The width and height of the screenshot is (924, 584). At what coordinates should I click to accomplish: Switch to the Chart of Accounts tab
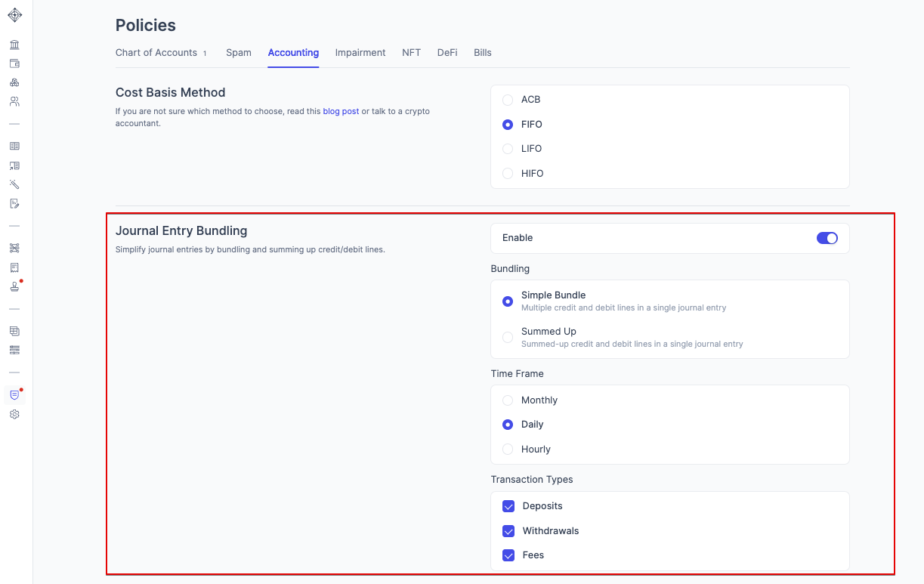coord(155,53)
